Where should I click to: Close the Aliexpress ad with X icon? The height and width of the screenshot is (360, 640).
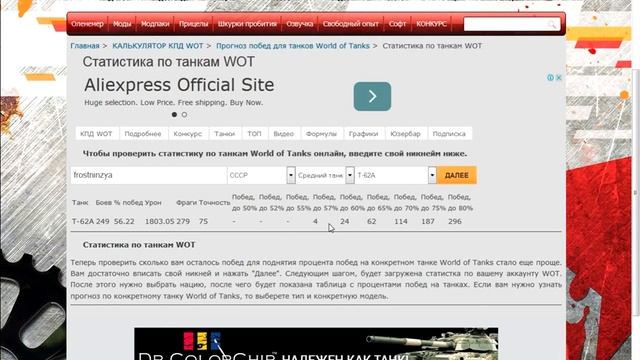(559, 78)
